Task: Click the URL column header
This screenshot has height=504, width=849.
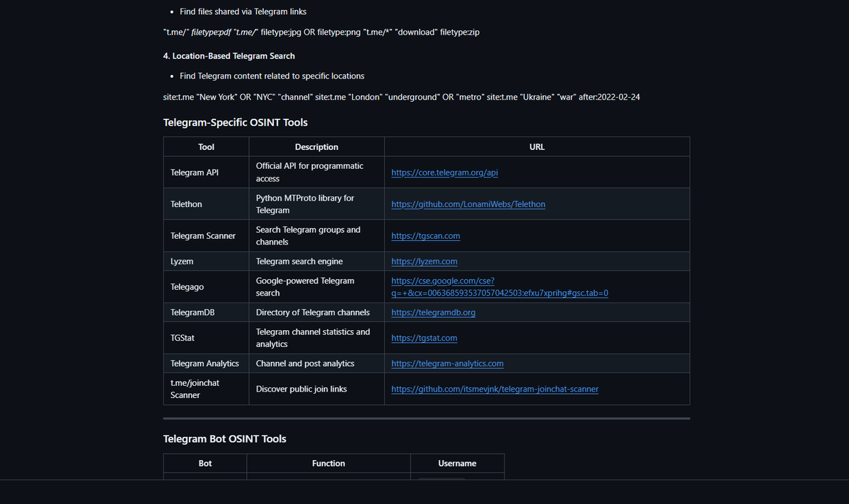Action: (x=536, y=146)
